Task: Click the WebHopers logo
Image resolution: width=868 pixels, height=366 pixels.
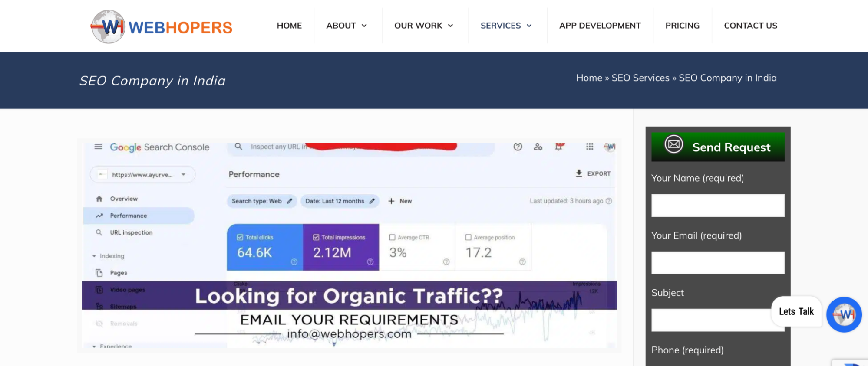Action: pos(161,26)
